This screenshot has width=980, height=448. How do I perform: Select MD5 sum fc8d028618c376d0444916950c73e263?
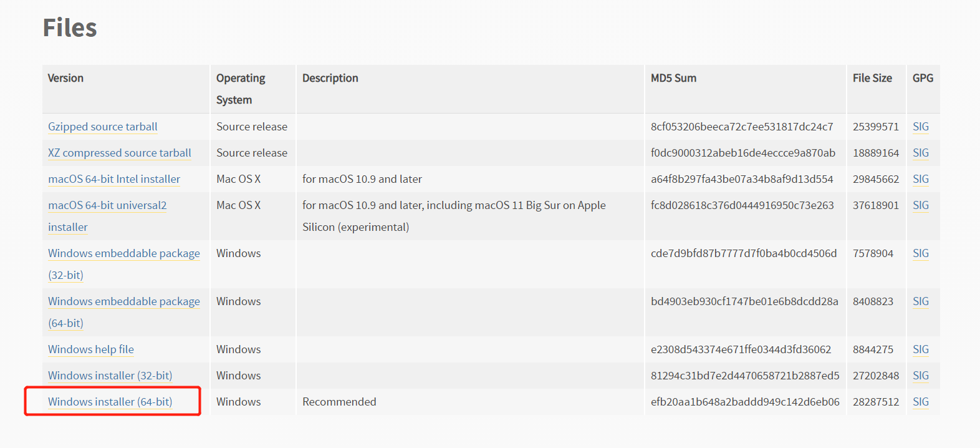[742, 205]
